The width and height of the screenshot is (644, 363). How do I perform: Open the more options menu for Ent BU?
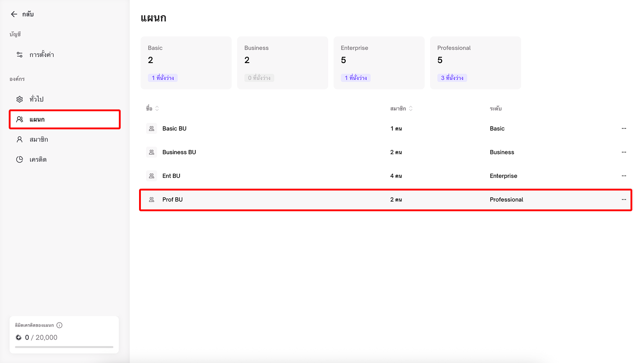[x=624, y=176]
